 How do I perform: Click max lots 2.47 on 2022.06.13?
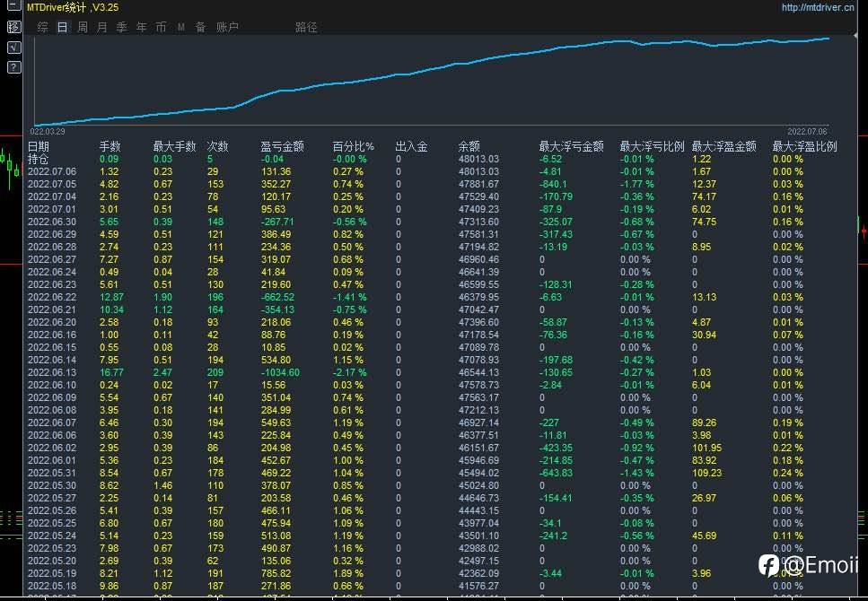pyautogui.click(x=162, y=372)
